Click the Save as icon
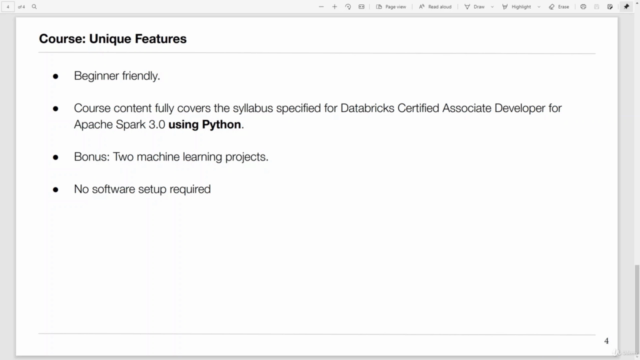 tap(610, 7)
